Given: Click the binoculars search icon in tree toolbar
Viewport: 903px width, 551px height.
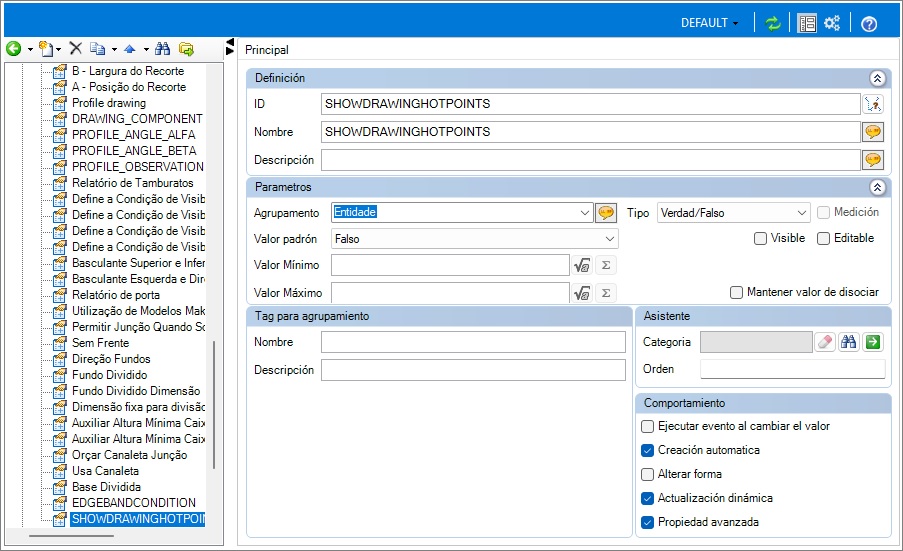Looking at the screenshot, I should (163, 49).
